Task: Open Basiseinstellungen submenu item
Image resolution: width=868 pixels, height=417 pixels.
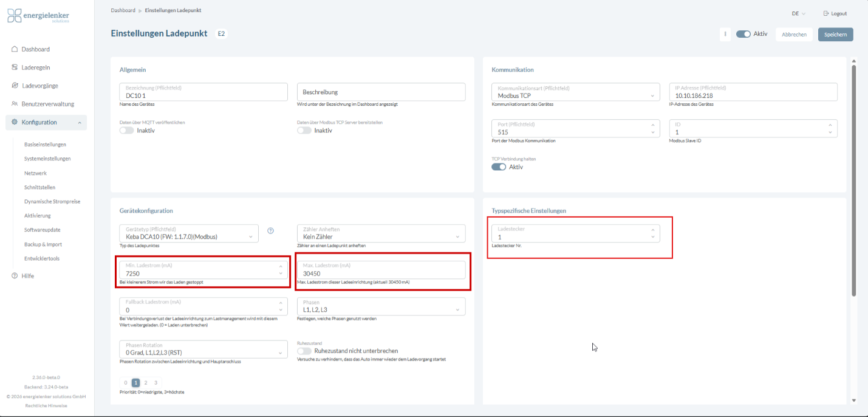Action: pyautogui.click(x=45, y=145)
